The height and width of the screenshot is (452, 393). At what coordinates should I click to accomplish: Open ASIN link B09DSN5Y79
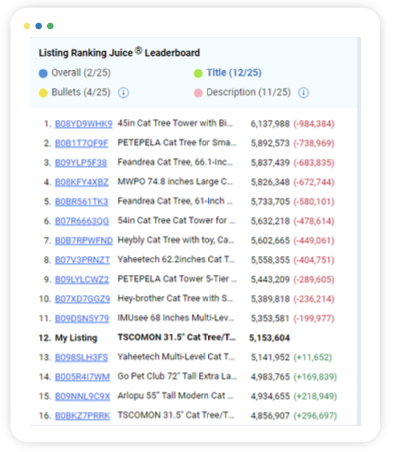click(x=82, y=318)
